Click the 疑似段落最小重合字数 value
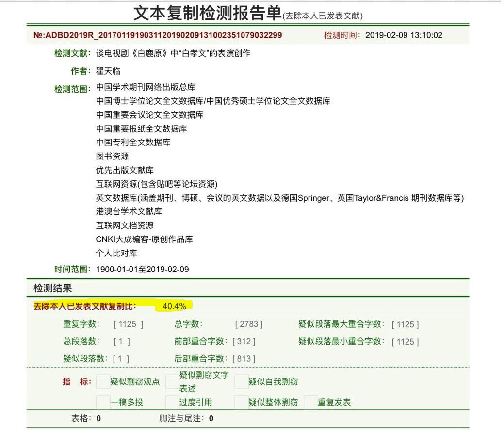Image resolution: width=504 pixels, height=430 pixels. click(x=405, y=342)
